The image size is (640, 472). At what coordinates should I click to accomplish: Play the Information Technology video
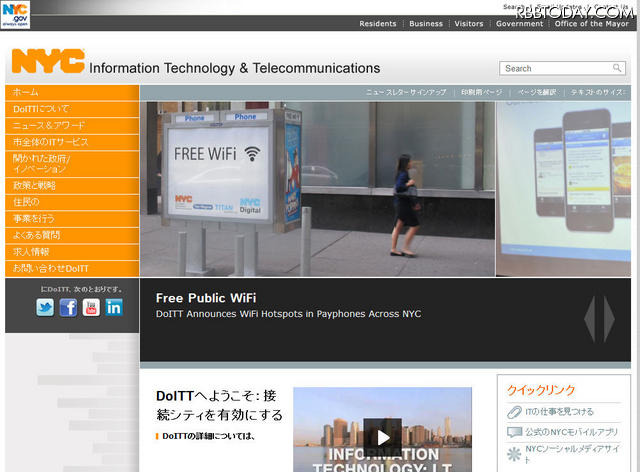pos(382,437)
